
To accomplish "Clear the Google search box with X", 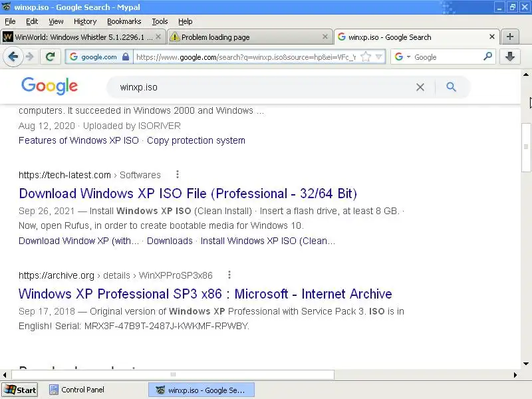I will [x=420, y=87].
